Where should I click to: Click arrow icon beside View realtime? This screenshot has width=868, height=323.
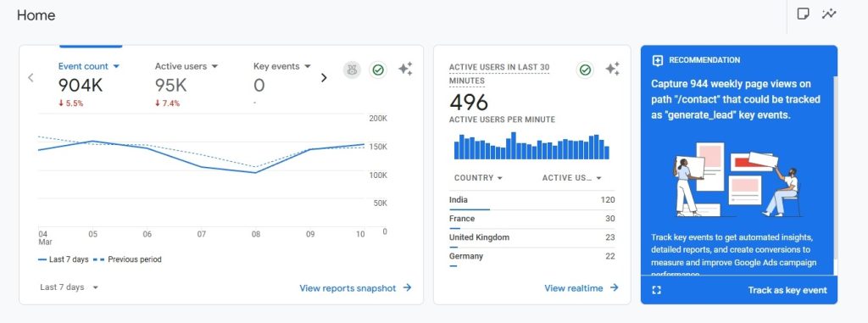click(x=614, y=287)
